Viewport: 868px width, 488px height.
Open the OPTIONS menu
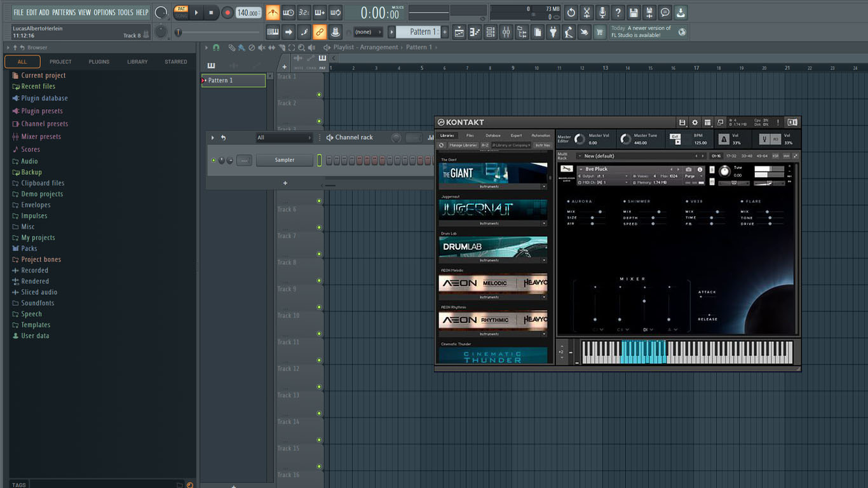(x=105, y=12)
